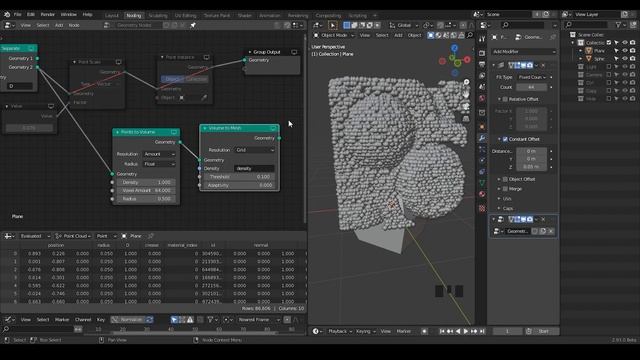640x360 pixels.
Task: Open the Point Cloud component dropdown
Action: (x=73, y=236)
